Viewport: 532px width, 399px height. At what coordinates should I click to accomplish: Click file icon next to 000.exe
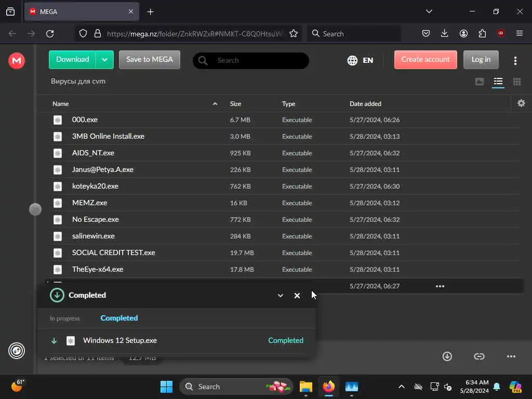(58, 120)
